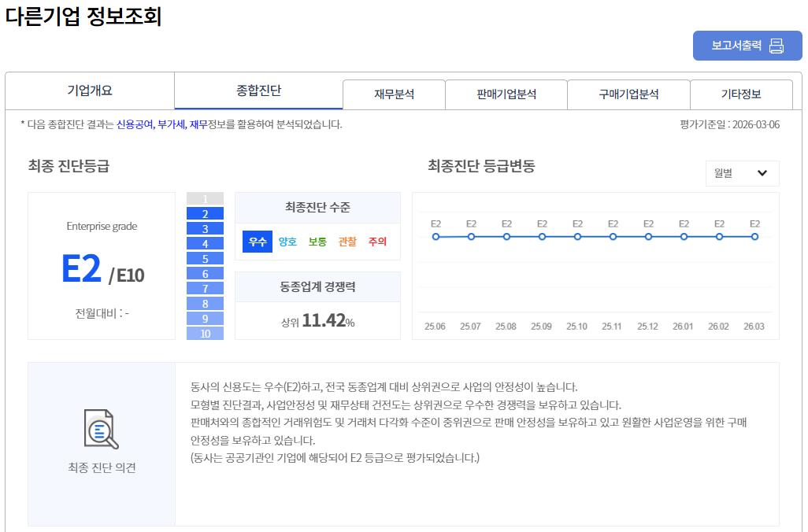
Task: Click the dropdown arrow of the 월별 selector
Action: (762, 173)
